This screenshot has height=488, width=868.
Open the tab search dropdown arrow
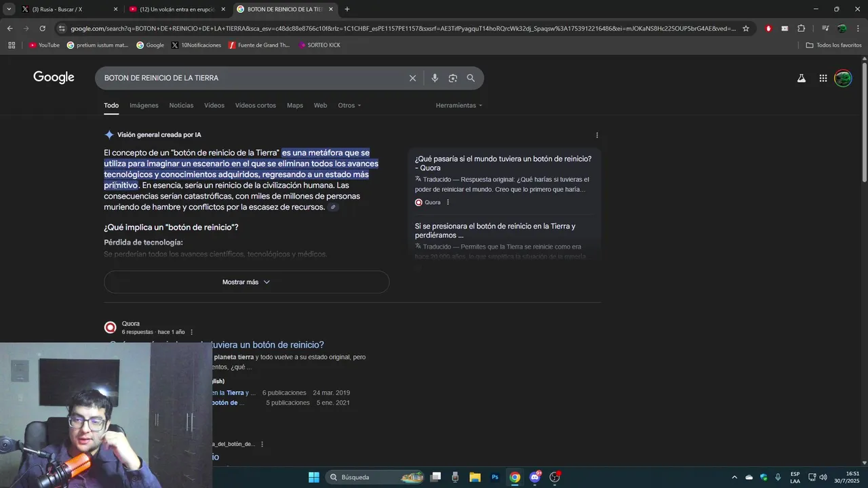point(9,9)
